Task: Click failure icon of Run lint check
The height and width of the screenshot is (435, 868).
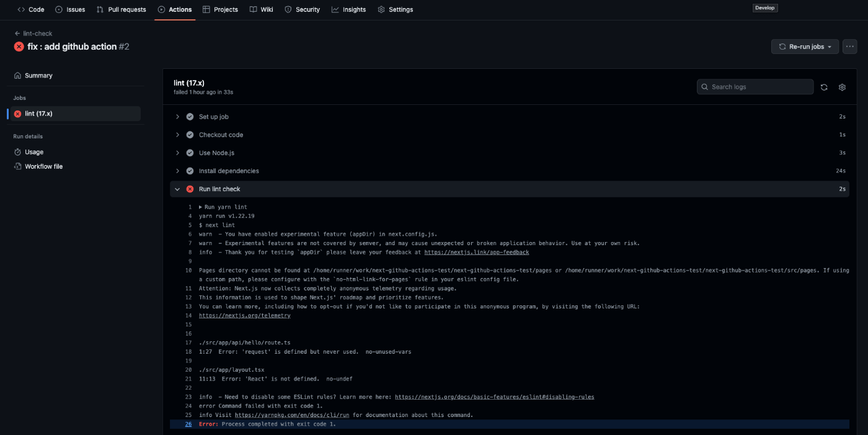Action: pos(190,189)
